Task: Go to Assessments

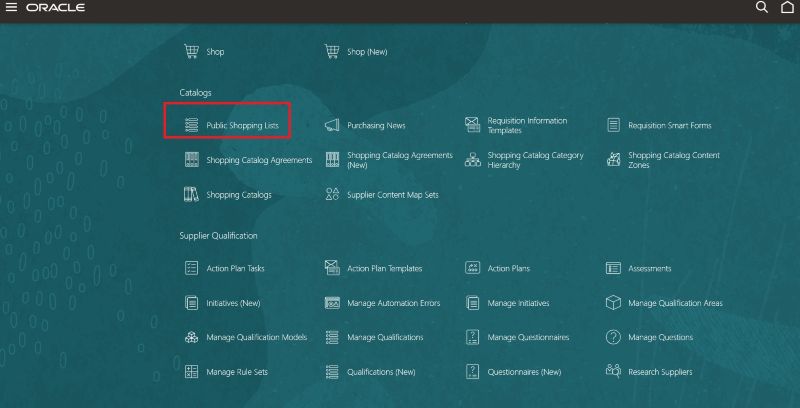Action: point(649,268)
